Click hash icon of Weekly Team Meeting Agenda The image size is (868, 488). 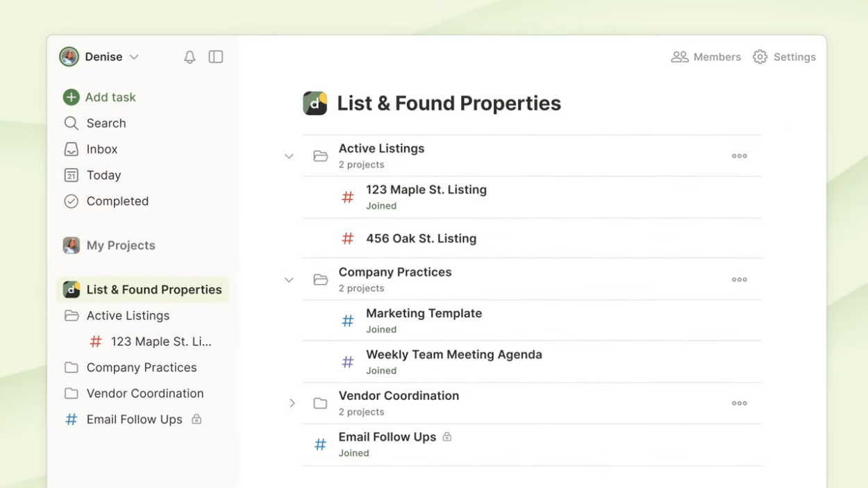[348, 362]
